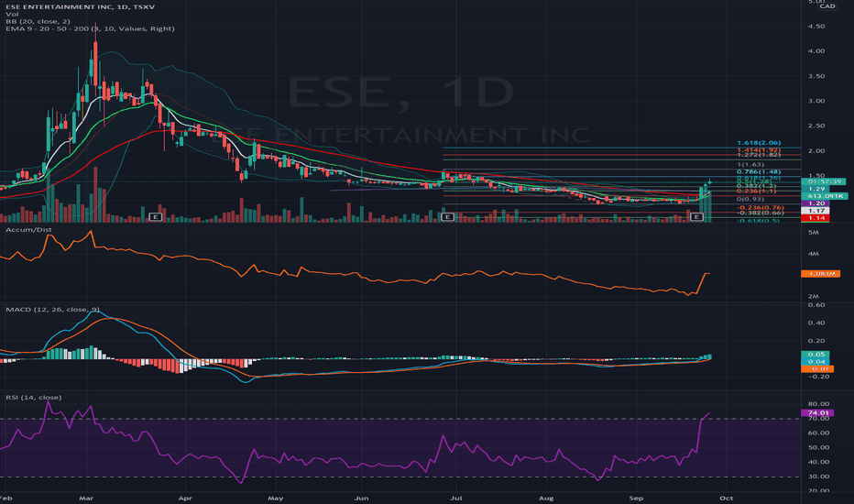Click the 613.091K volume label
The width and height of the screenshot is (854, 504).
click(825, 195)
